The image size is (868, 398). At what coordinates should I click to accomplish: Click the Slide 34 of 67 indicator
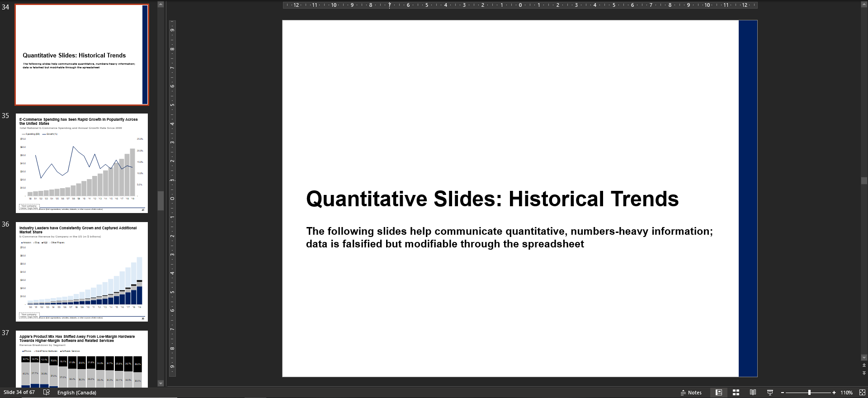[19, 392]
